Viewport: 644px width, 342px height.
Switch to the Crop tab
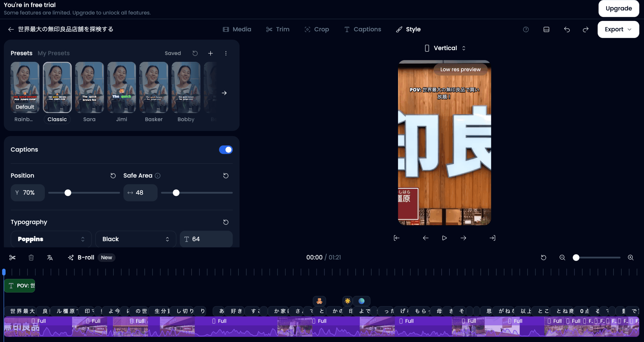[317, 29]
